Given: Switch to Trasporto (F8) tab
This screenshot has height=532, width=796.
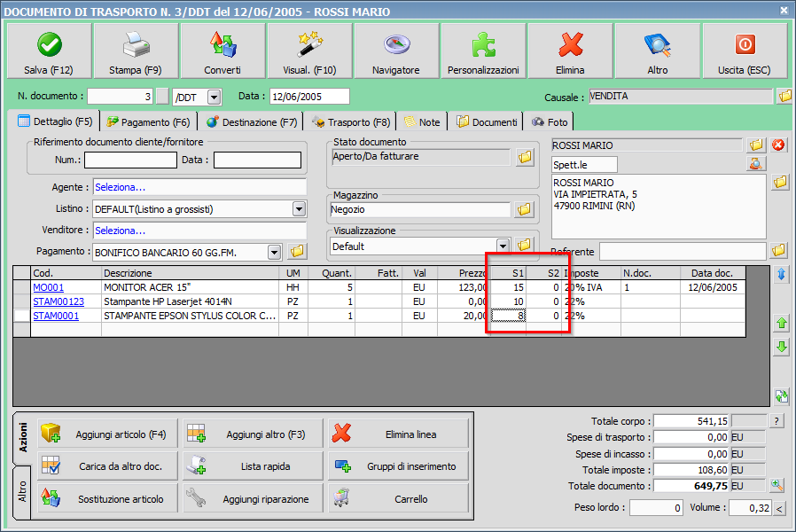Looking at the screenshot, I should [x=351, y=122].
